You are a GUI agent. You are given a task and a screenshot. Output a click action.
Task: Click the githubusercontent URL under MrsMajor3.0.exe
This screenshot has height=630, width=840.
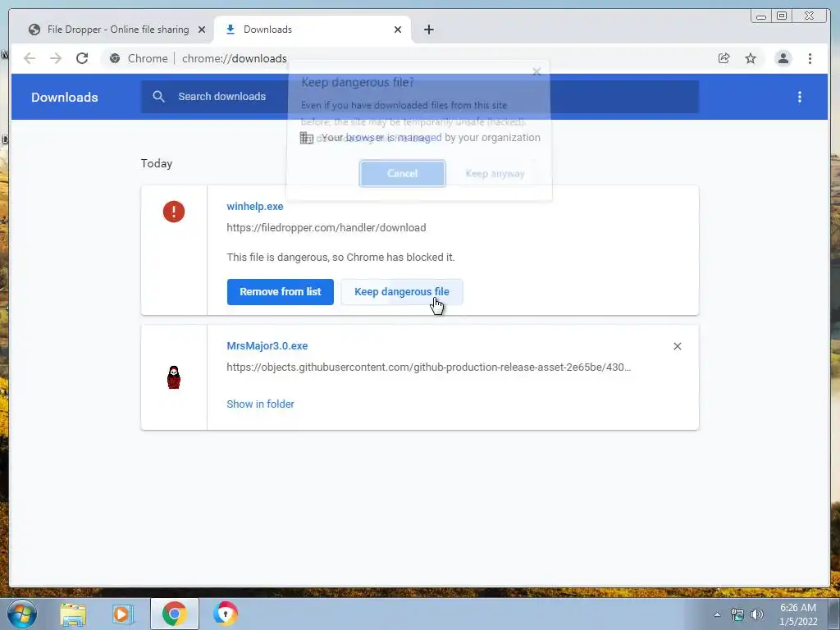428,367
